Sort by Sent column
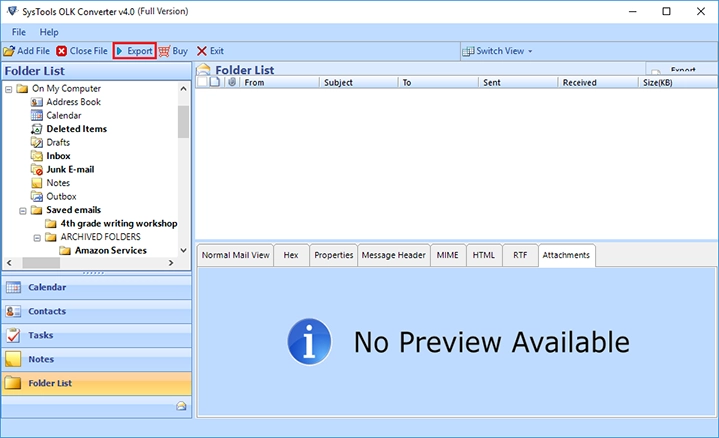Screen dimensions: 719x438 click(518, 83)
